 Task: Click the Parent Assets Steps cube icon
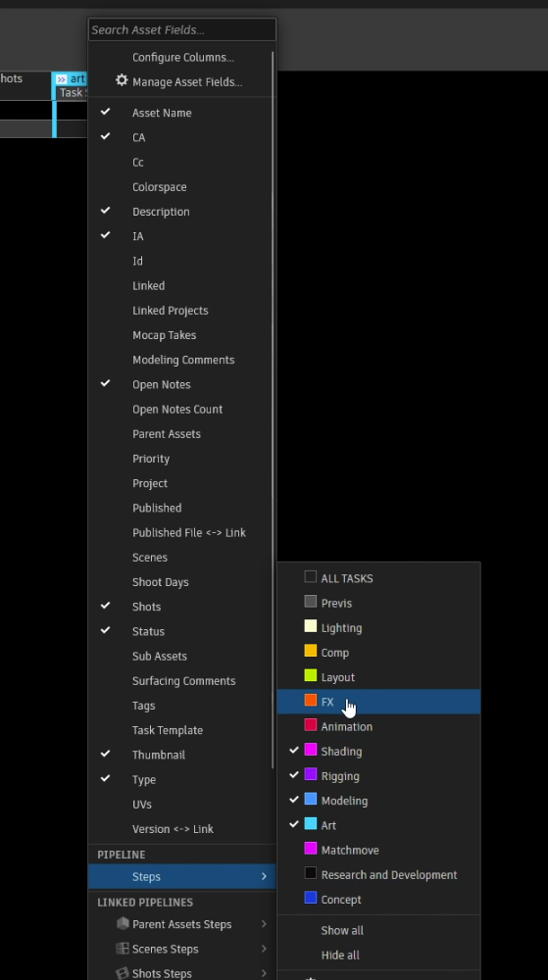tap(123, 923)
